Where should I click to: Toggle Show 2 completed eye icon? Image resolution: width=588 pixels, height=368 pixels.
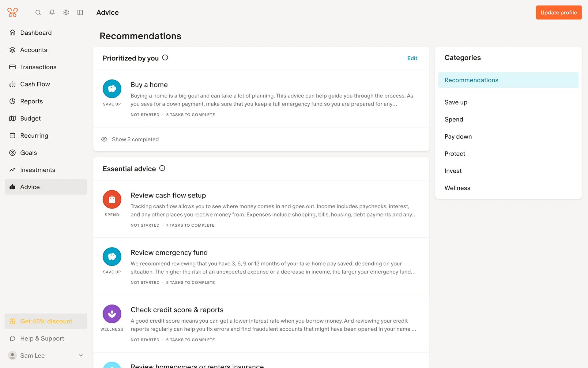tap(104, 139)
